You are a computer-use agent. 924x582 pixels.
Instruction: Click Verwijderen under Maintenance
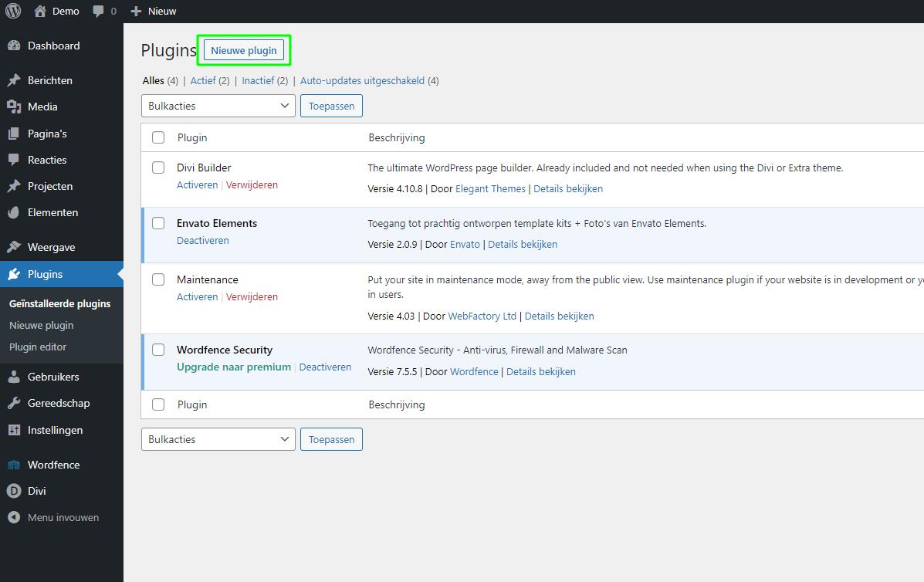pyautogui.click(x=252, y=297)
